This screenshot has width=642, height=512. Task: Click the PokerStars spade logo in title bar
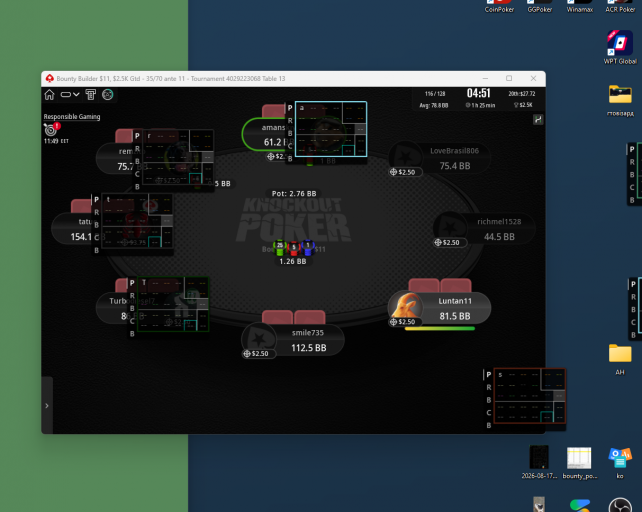[x=50, y=78]
